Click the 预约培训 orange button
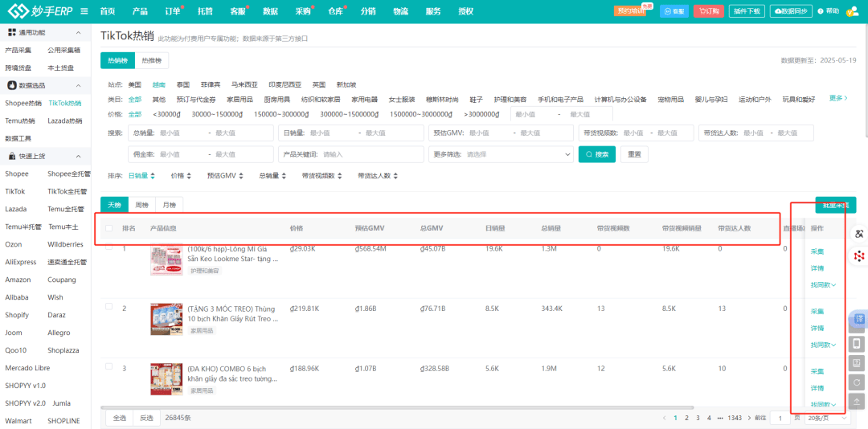 [630, 11]
